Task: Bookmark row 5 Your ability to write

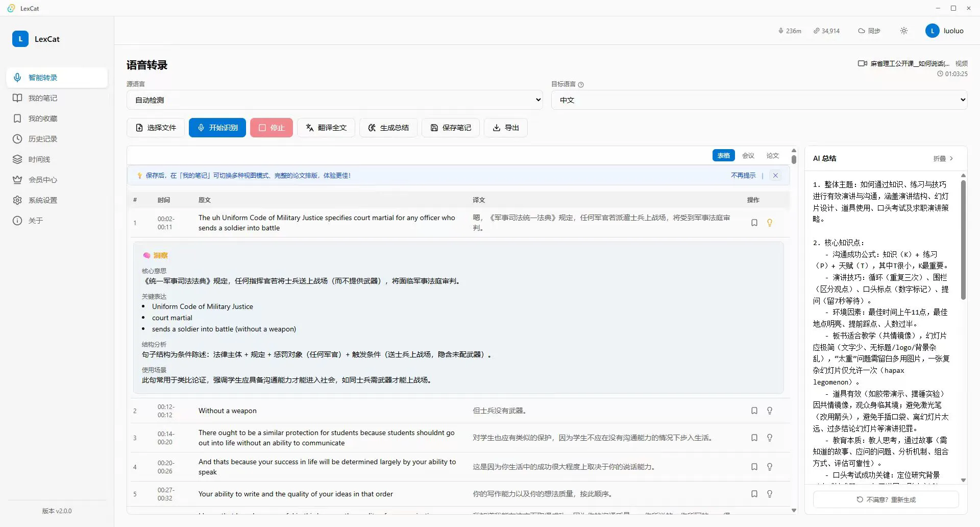Action: click(754, 494)
